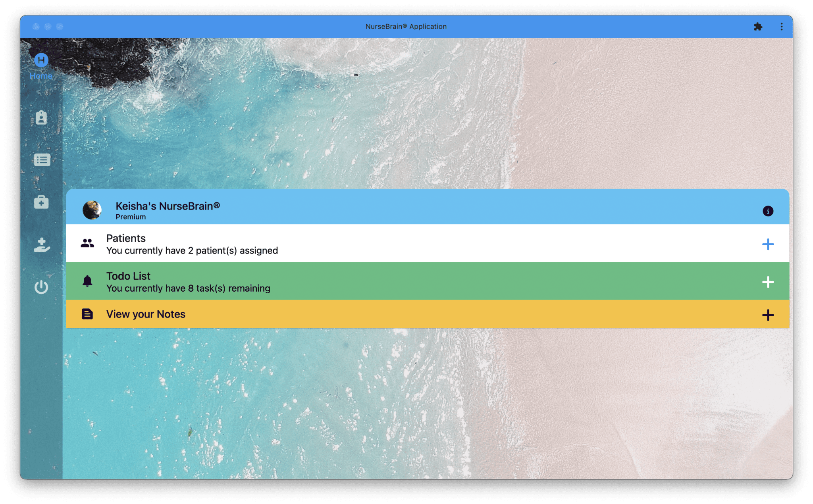
Task: Open the list view icon in sidebar
Action: 42,160
